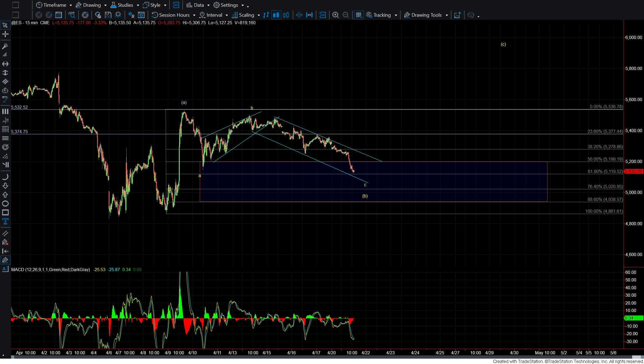Select the rectangle drawing tool

click(5, 213)
